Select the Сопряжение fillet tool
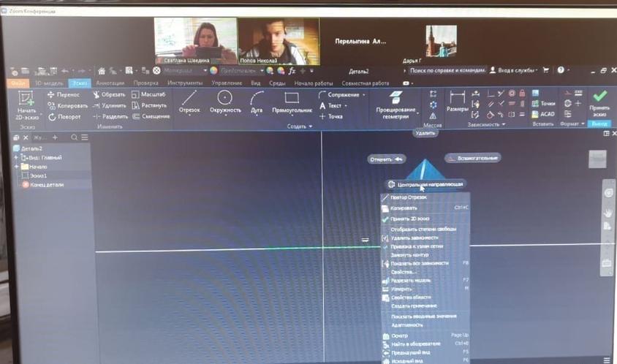This screenshot has height=364, width=617. pos(338,95)
